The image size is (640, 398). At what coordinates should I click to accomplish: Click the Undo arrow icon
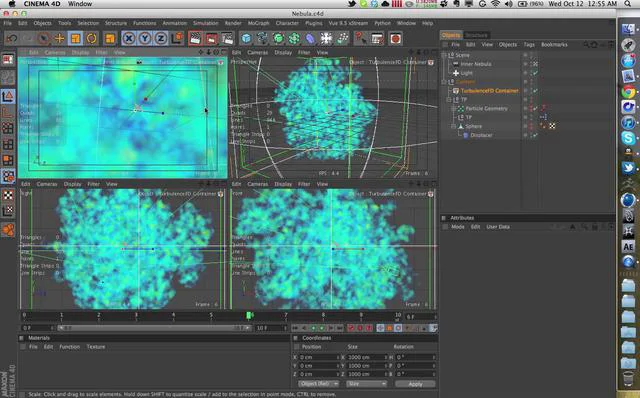point(12,39)
